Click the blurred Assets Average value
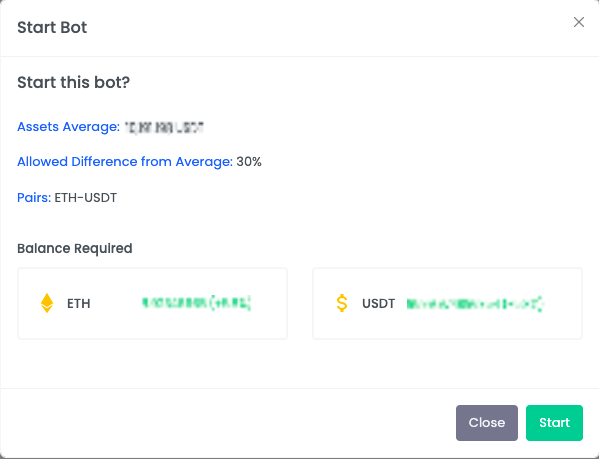Screen dimensions: 599x459 point(164,127)
